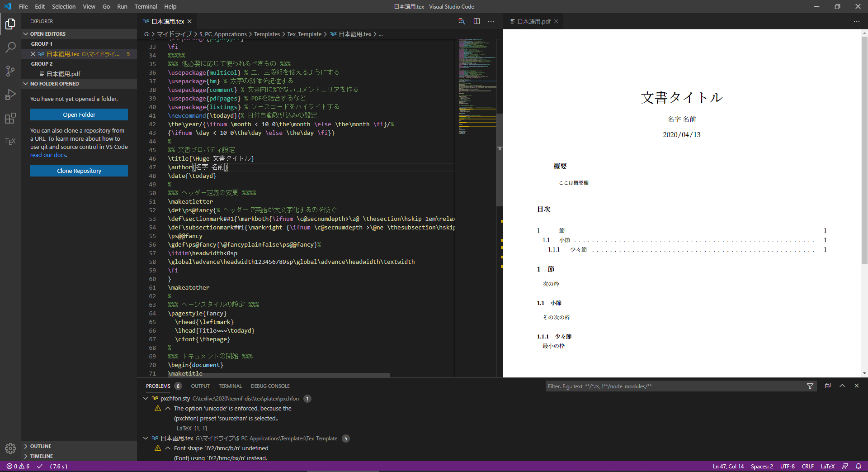Collapse the Open Editors section
The height and width of the screenshot is (472, 868).
[26, 34]
